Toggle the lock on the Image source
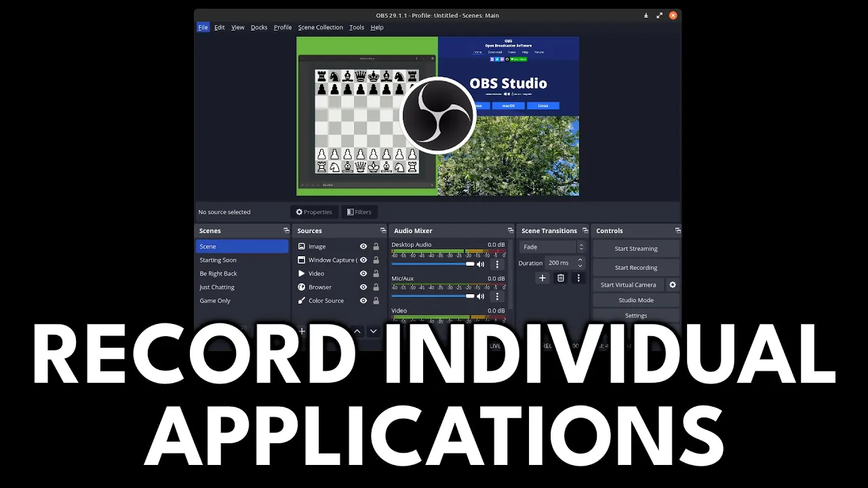 point(376,247)
